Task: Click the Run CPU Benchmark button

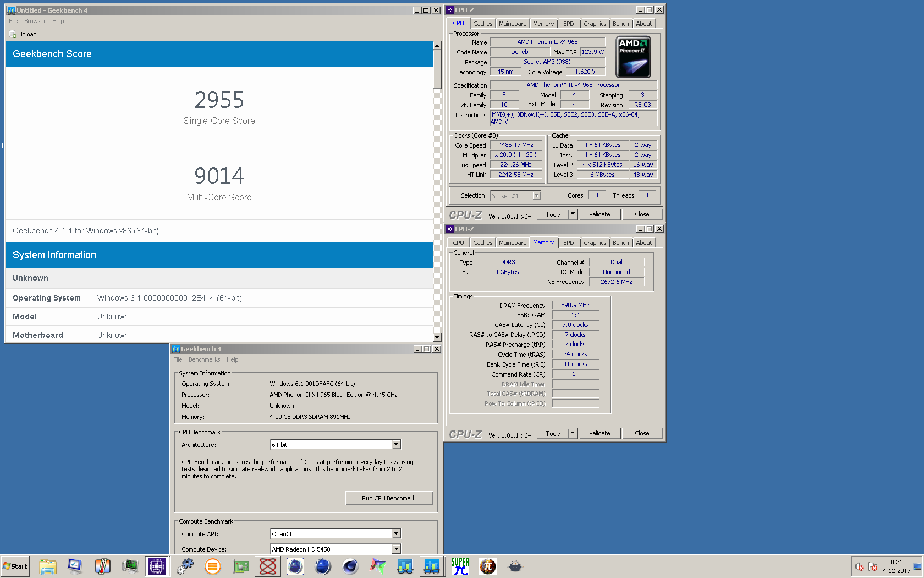Action: [389, 498]
